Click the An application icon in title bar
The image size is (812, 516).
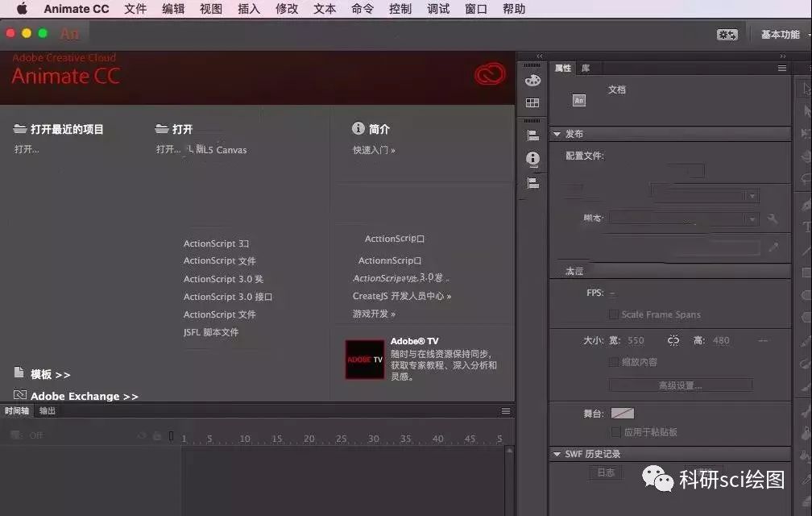70,34
